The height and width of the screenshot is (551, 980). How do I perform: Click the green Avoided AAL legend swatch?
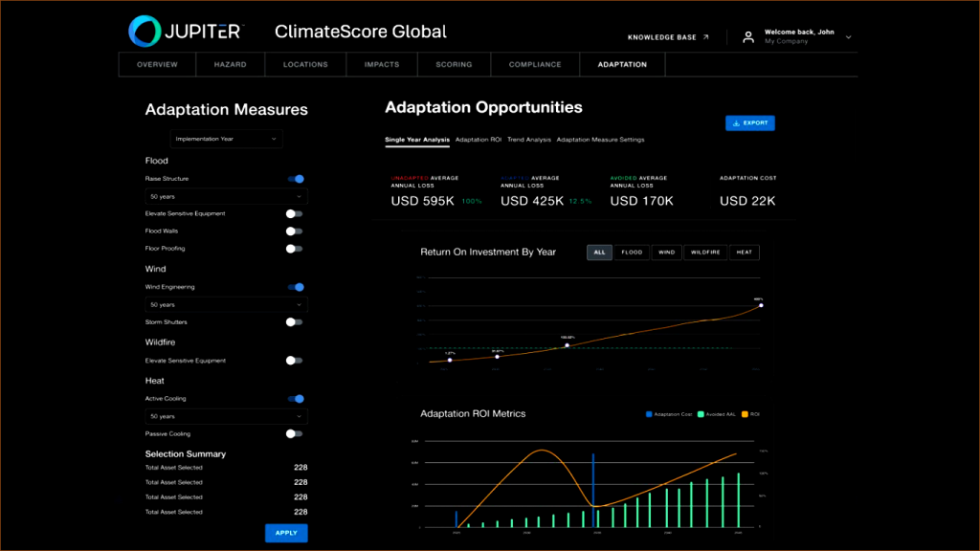701,414
